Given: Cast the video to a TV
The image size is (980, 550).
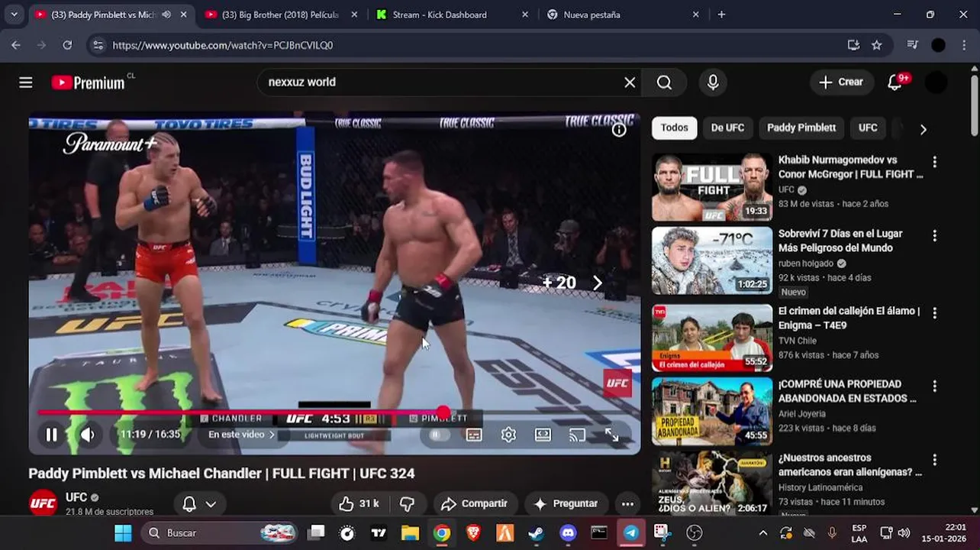Looking at the screenshot, I should coord(578,435).
